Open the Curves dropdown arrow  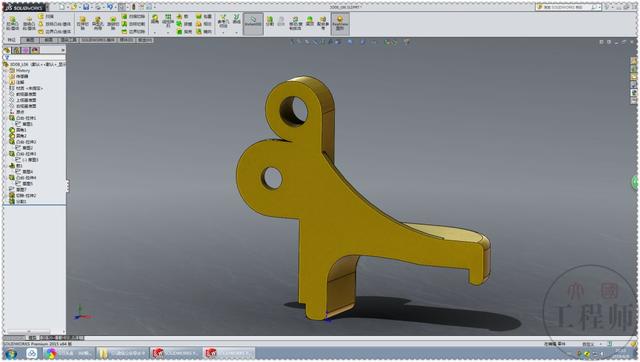[237, 32]
